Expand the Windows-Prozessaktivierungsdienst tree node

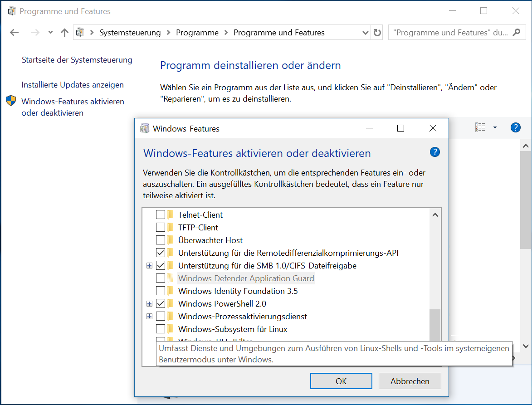[149, 317]
